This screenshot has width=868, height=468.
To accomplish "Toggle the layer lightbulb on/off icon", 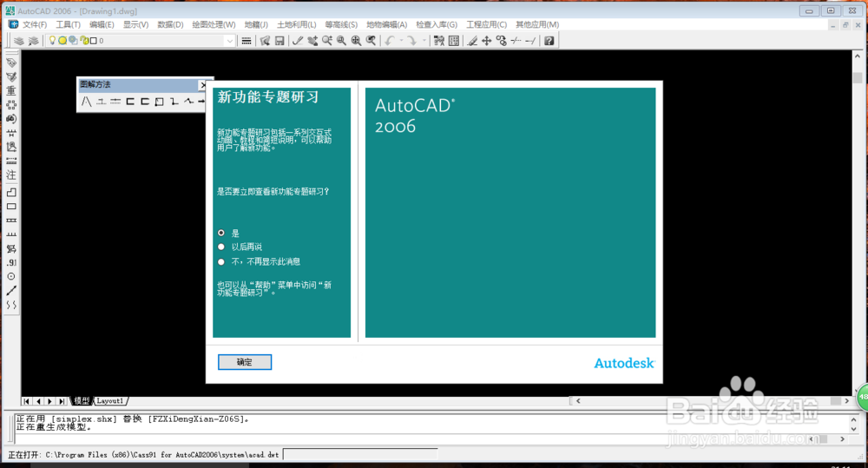I will pos(52,41).
